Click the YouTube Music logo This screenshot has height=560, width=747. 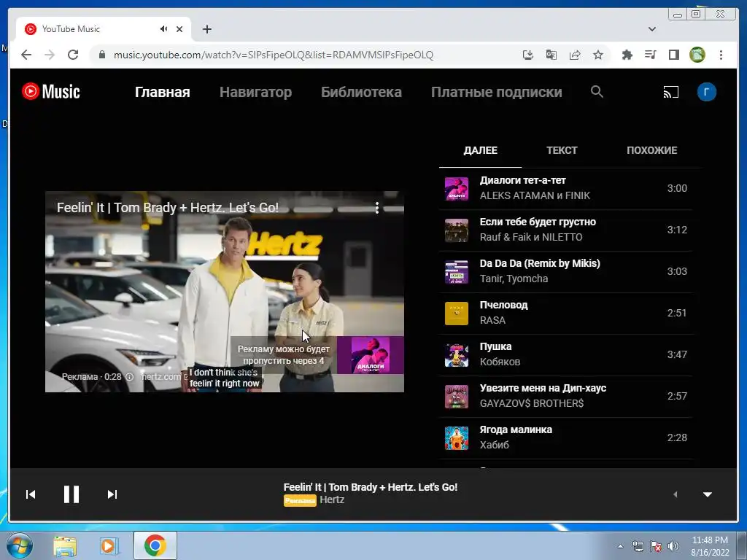pyautogui.click(x=50, y=91)
